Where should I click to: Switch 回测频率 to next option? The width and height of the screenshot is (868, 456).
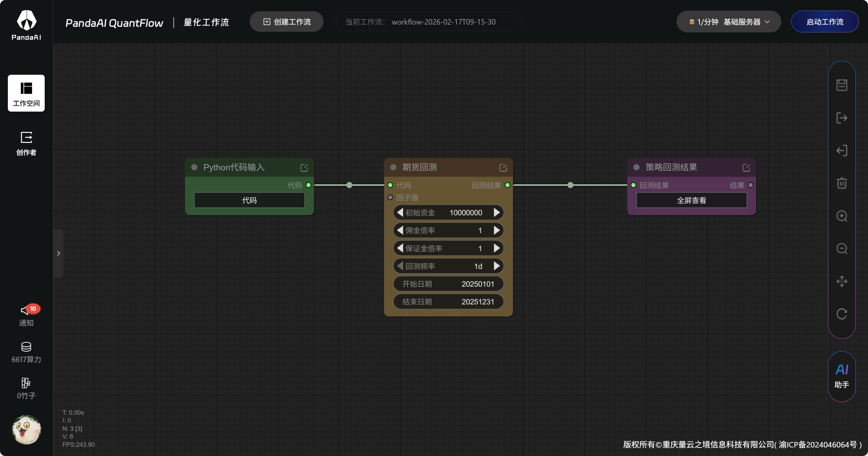click(497, 266)
